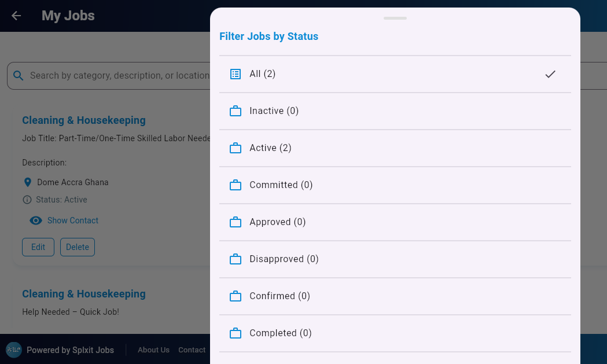Filter jobs by Approved (0)
Screen dimensions: 607x364
click(277, 222)
